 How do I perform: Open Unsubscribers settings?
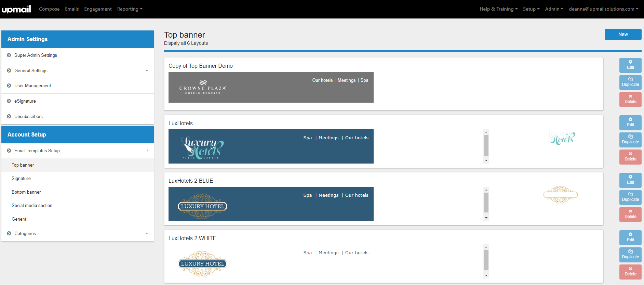[x=78, y=116]
